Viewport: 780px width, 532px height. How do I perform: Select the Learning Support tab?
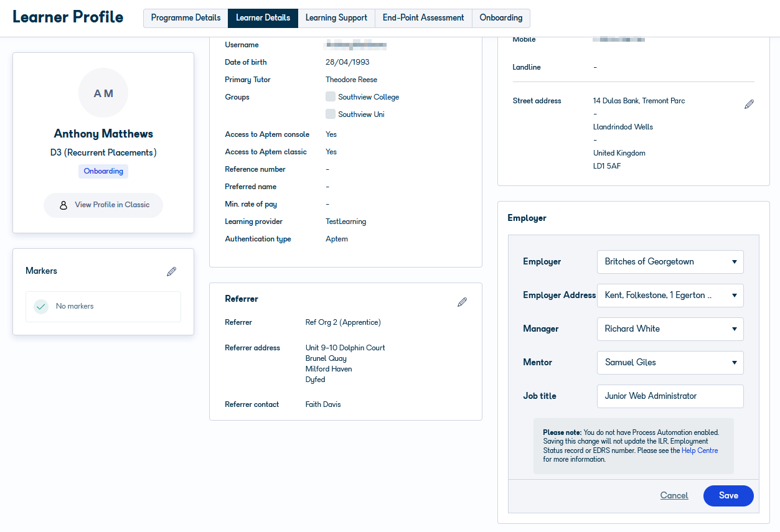pyautogui.click(x=336, y=18)
